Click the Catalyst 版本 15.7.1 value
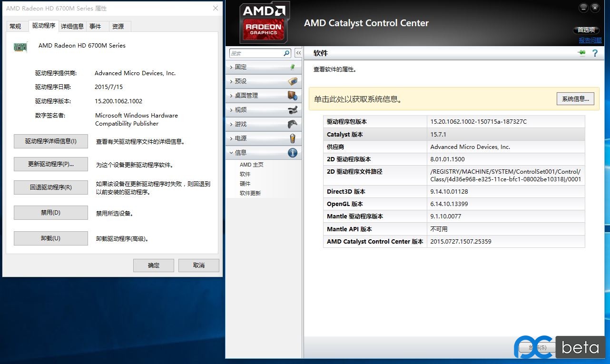This screenshot has height=364, width=610. pyautogui.click(x=438, y=135)
